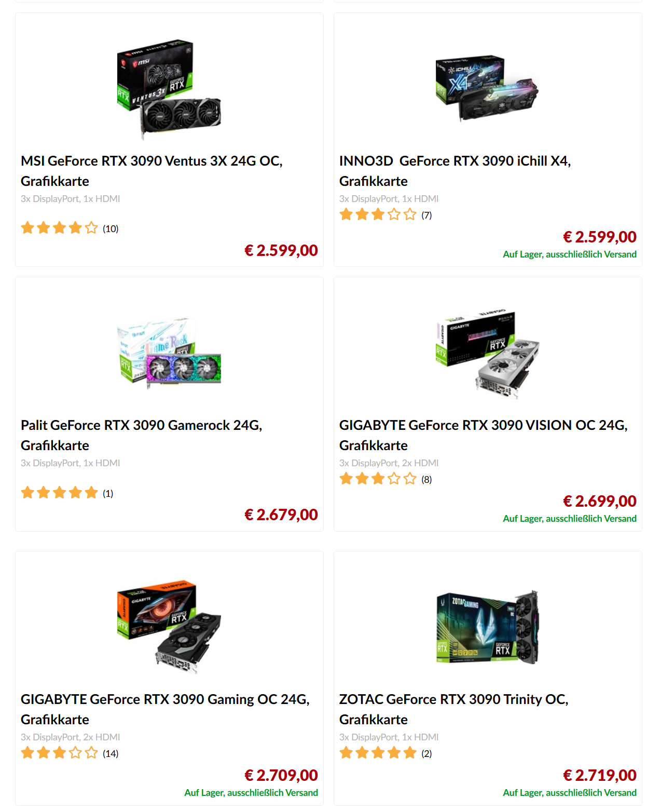
Task: Open ZOTAC GeForce RTX 3090 Trinity OC title
Action: pos(453,709)
